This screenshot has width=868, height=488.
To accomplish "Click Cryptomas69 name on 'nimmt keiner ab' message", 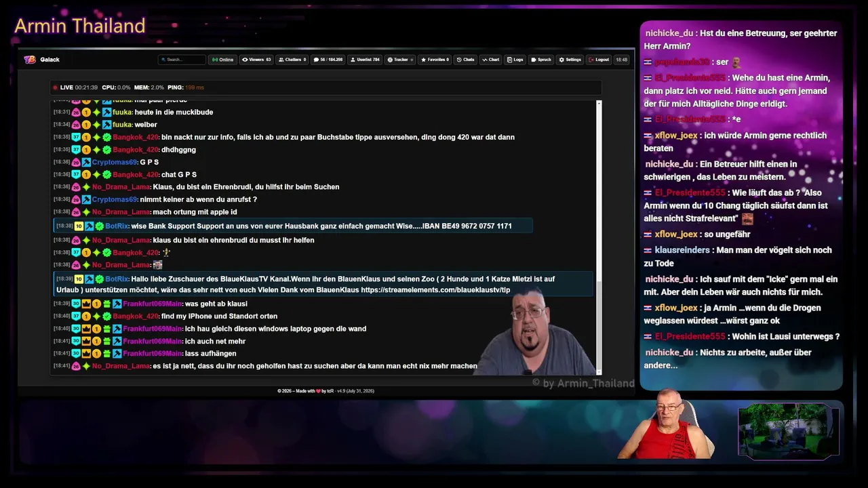I will (x=115, y=199).
